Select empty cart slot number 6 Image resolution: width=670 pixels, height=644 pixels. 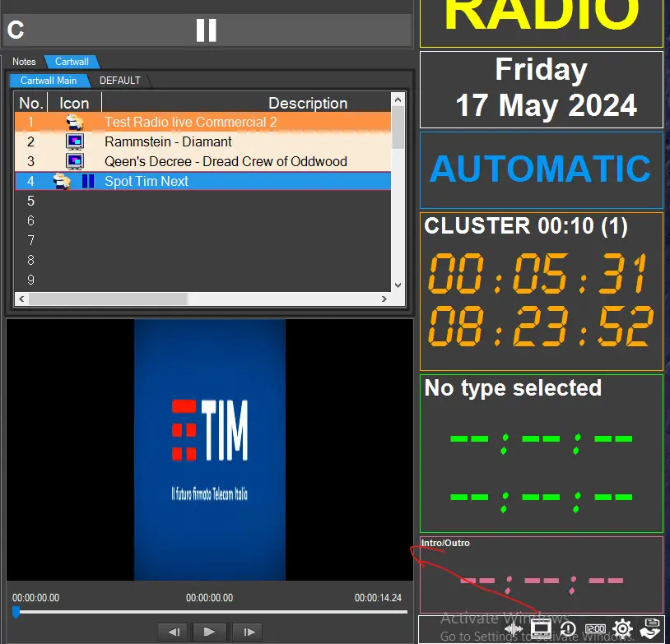click(203, 220)
